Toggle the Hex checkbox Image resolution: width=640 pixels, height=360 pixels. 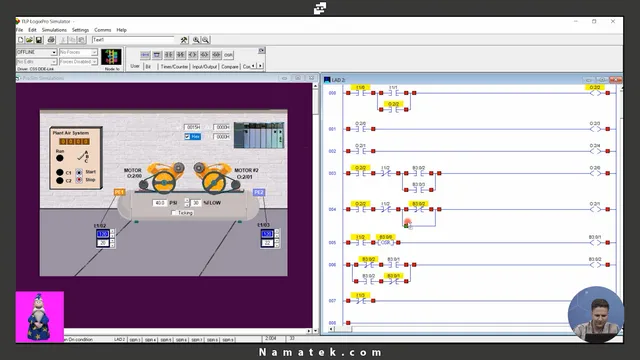(x=187, y=137)
